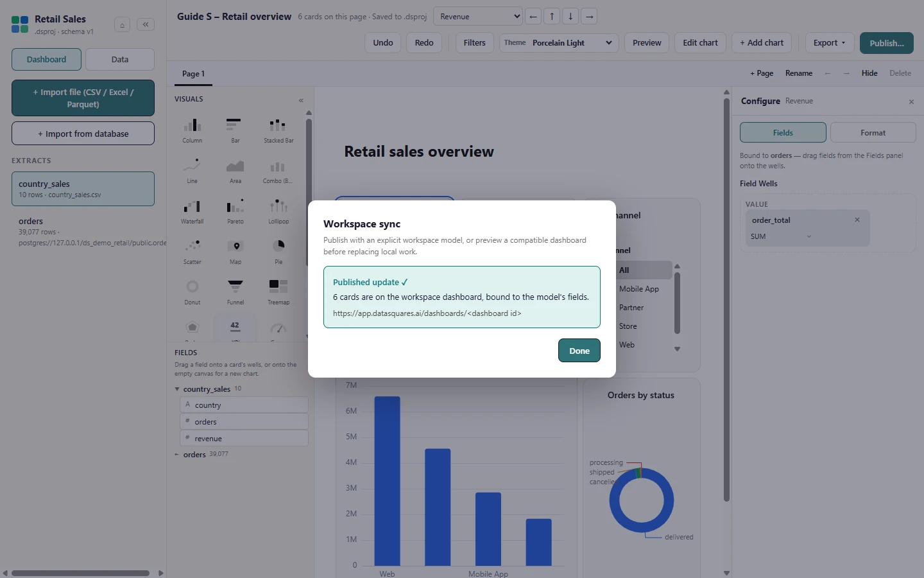Image resolution: width=924 pixels, height=578 pixels.
Task: Select the Stacked Bar visual
Action: coord(278,130)
